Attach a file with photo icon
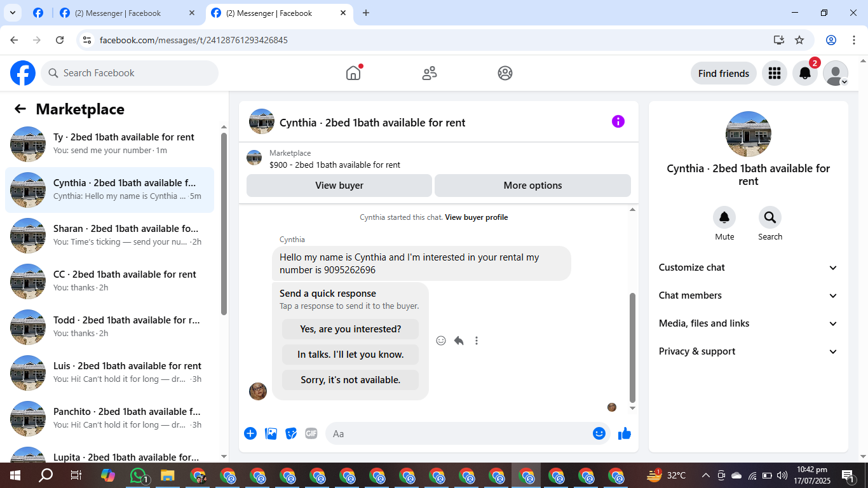 click(x=271, y=433)
